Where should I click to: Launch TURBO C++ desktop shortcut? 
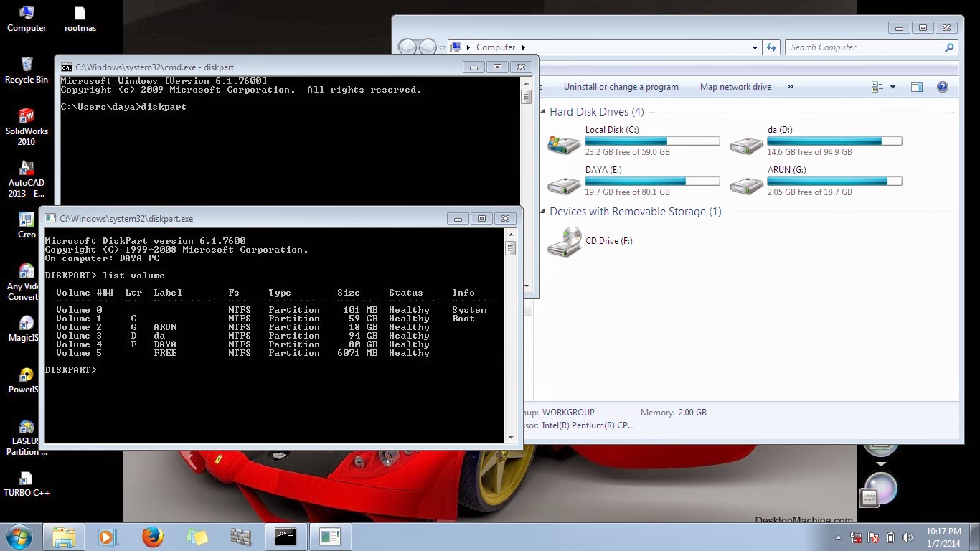tap(27, 484)
